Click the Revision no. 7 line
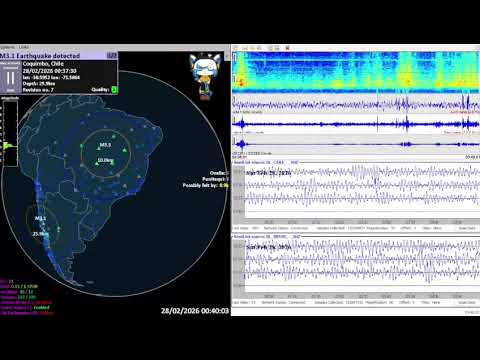 click(38, 90)
